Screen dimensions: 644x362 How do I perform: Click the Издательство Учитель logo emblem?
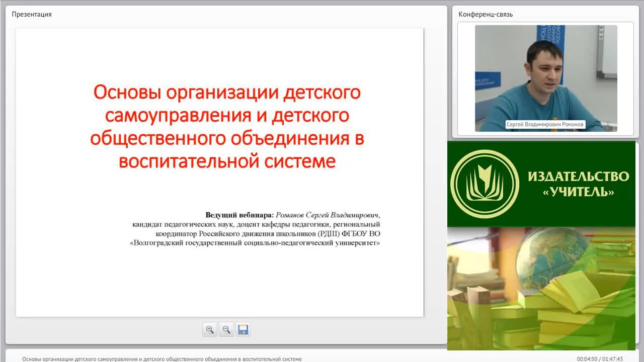pyautogui.click(x=485, y=184)
